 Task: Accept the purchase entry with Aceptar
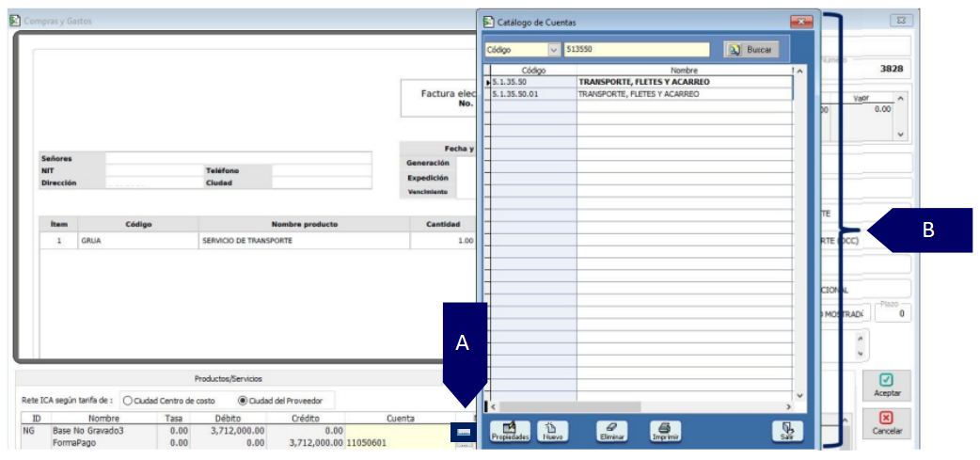coord(887,386)
